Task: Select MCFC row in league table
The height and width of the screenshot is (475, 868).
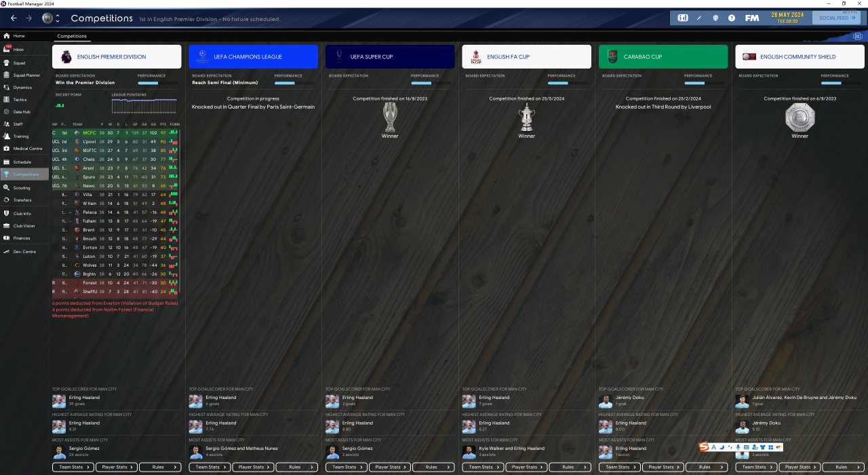Action: tap(115, 133)
